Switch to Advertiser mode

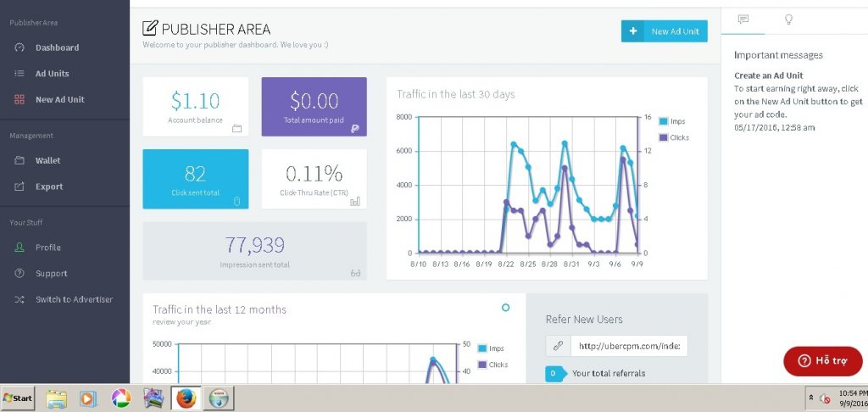[75, 299]
